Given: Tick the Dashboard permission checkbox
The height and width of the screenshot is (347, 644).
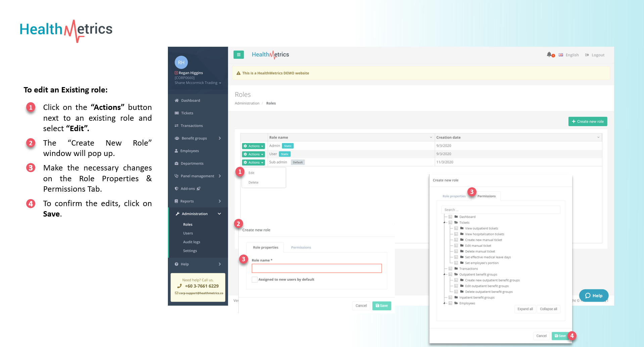Looking at the screenshot, I should click(x=451, y=217).
